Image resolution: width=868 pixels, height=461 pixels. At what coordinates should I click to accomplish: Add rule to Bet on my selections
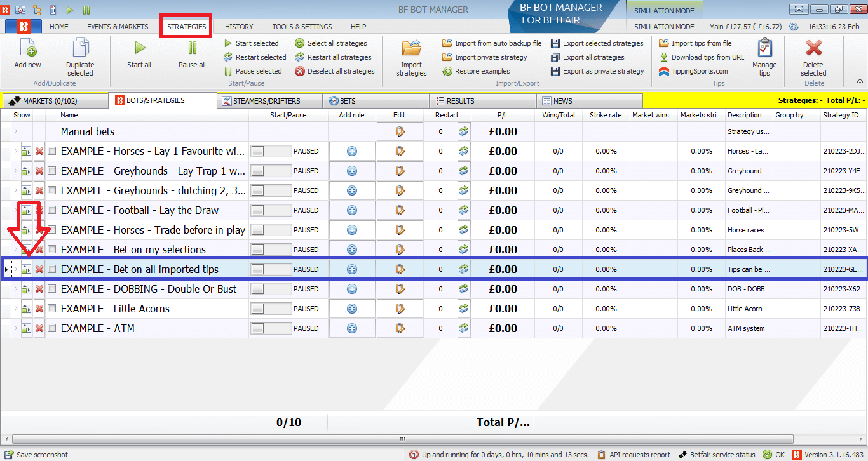(x=351, y=250)
